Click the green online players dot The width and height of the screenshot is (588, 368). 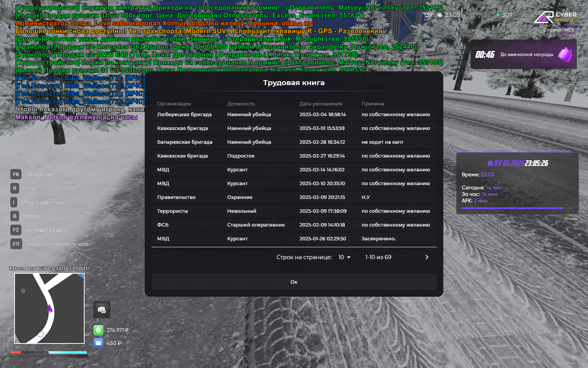coord(498,15)
